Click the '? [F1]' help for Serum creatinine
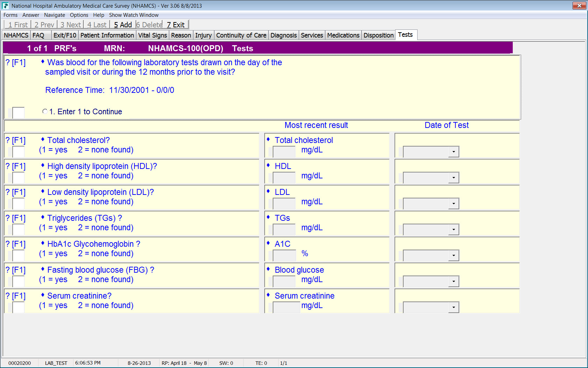Viewport: 588px width, 368px height. pyautogui.click(x=16, y=296)
